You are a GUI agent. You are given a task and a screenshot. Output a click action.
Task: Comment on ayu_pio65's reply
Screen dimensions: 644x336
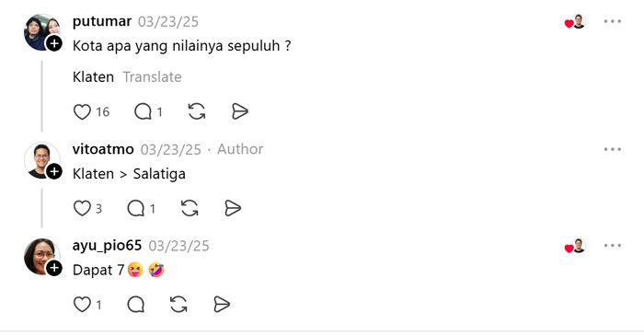coord(136,305)
